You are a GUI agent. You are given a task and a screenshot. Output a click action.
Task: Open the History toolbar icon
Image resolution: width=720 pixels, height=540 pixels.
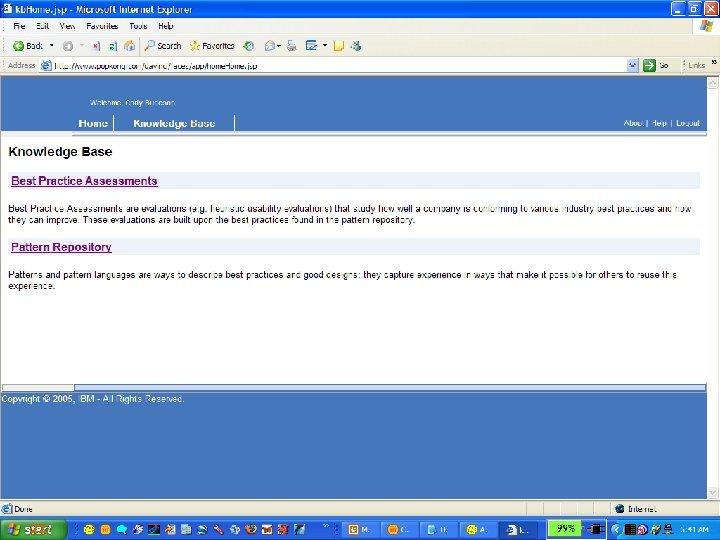click(248, 45)
